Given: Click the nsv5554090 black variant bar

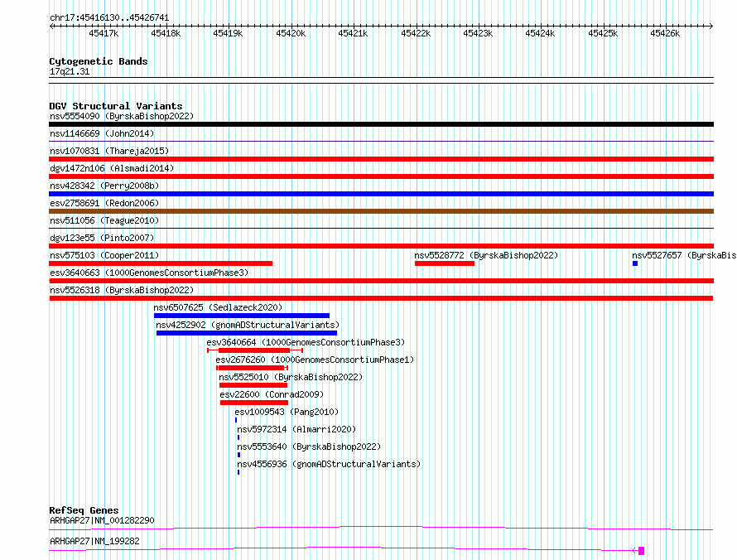Looking at the screenshot, I should pyautogui.click(x=381, y=124).
